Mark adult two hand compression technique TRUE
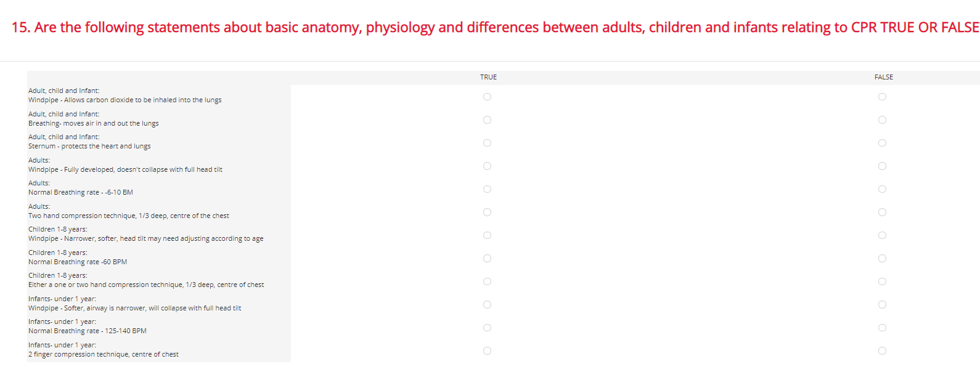This screenshot has height=372, width=980. point(487,212)
